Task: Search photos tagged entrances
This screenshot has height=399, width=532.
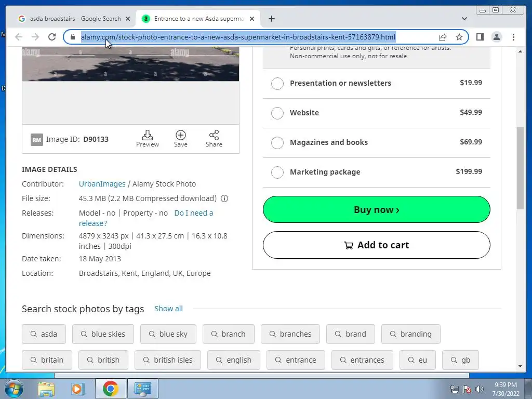Action: click(x=362, y=360)
